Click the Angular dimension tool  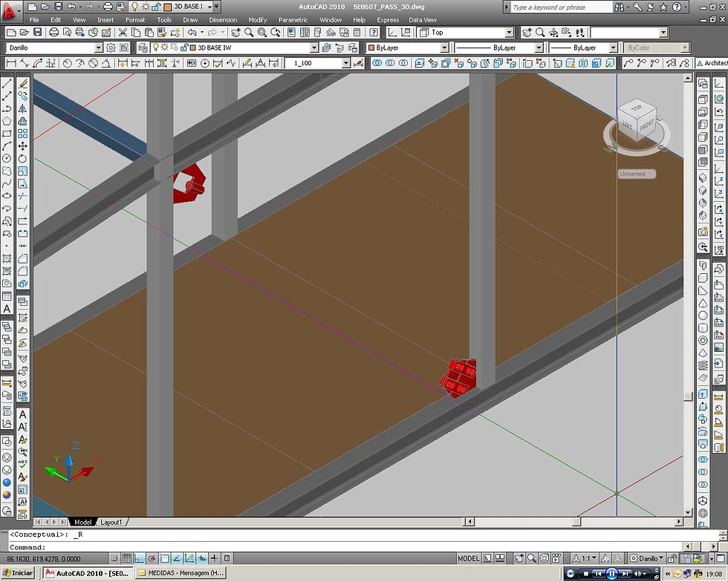[105, 63]
